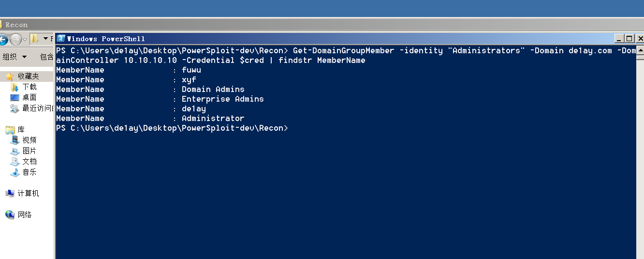This screenshot has height=259, width=644.
Task: Open the 组织 dropdown menu
Action: pyautogui.click(x=15, y=57)
